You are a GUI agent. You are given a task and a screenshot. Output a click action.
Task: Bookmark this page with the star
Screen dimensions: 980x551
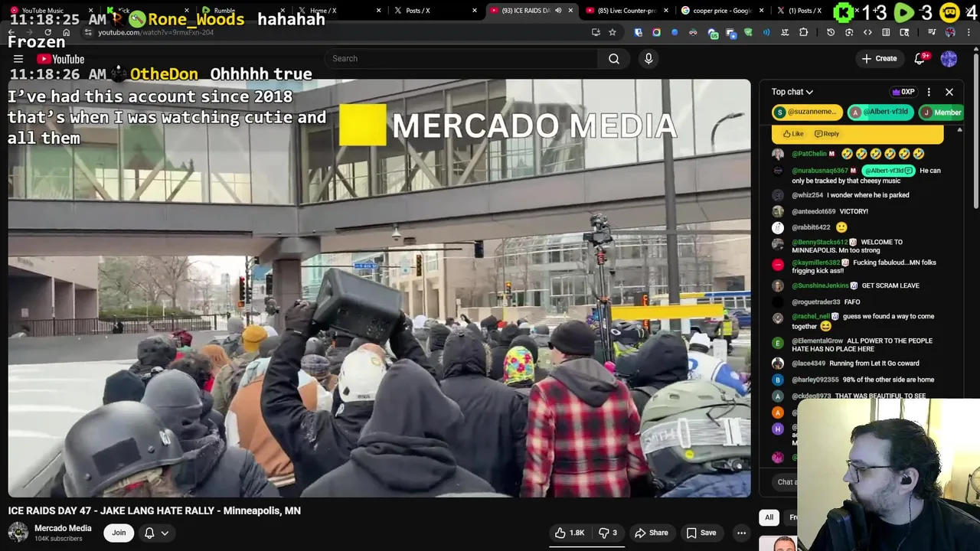click(612, 32)
